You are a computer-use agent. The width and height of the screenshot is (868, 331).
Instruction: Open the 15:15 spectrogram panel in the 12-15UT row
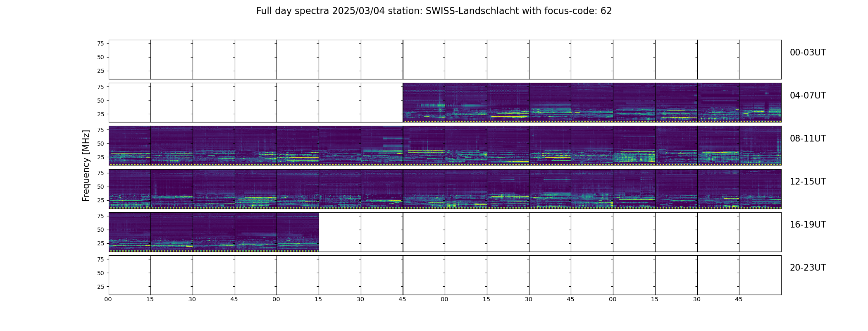(x=676, y=189)
